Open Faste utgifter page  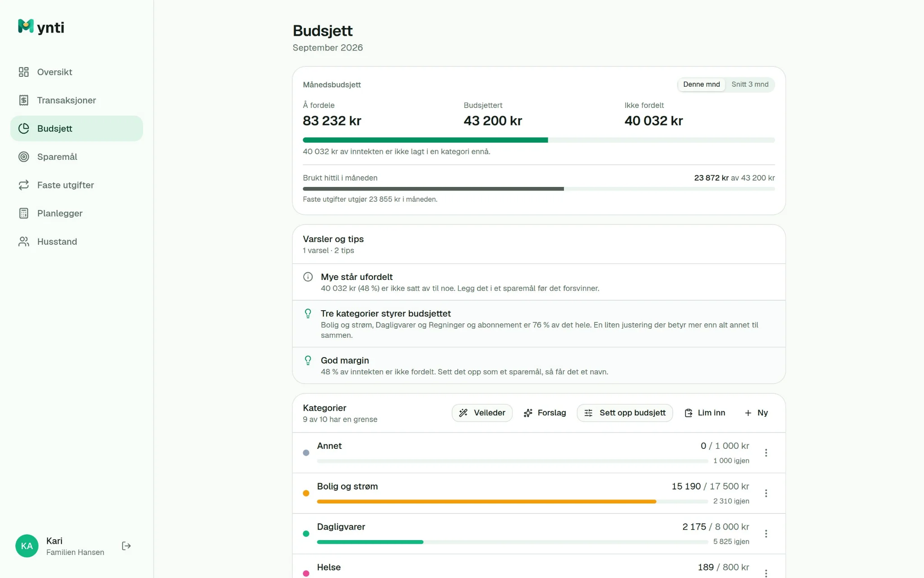77,185
